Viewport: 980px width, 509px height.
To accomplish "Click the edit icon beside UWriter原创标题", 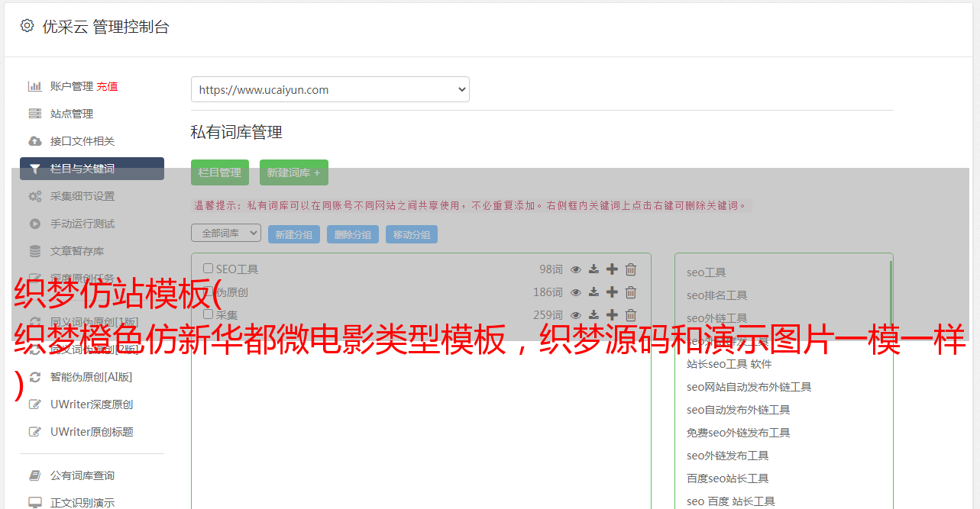I will 35,432.
